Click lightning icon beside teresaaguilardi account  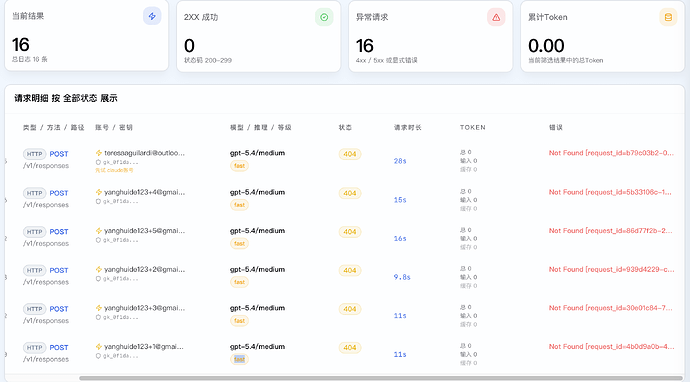99,153
